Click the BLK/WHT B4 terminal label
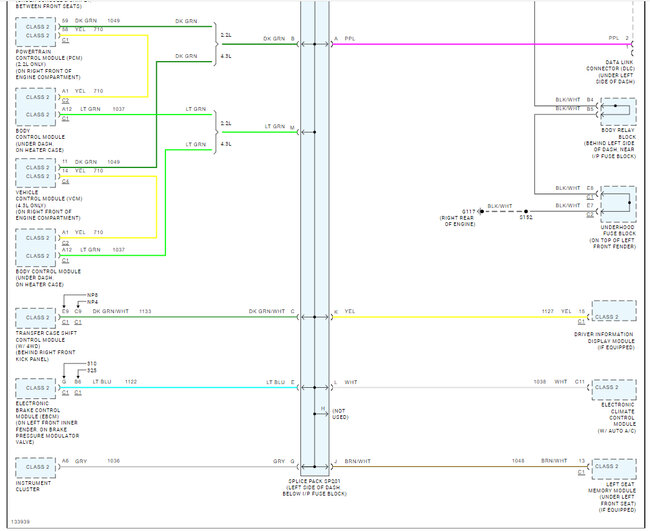The image size is (650, 531). point(575,99)
